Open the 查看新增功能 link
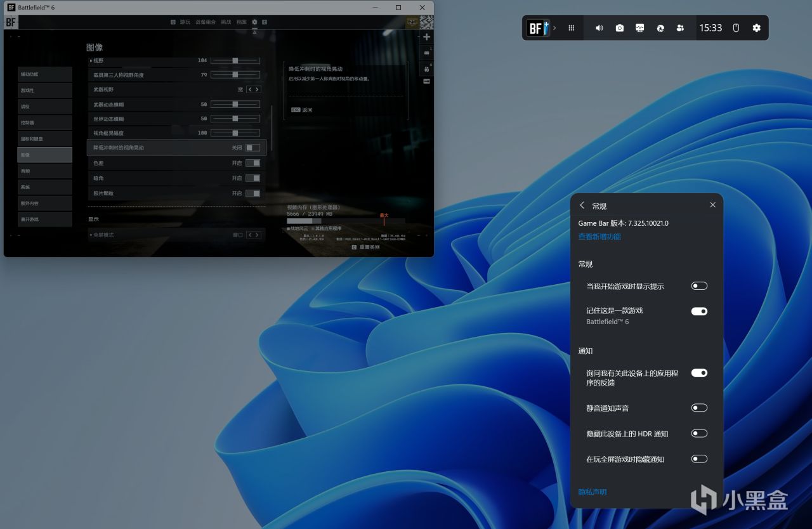Image resolution: width=812 pixels, height=529 pixels. [599, 237]
